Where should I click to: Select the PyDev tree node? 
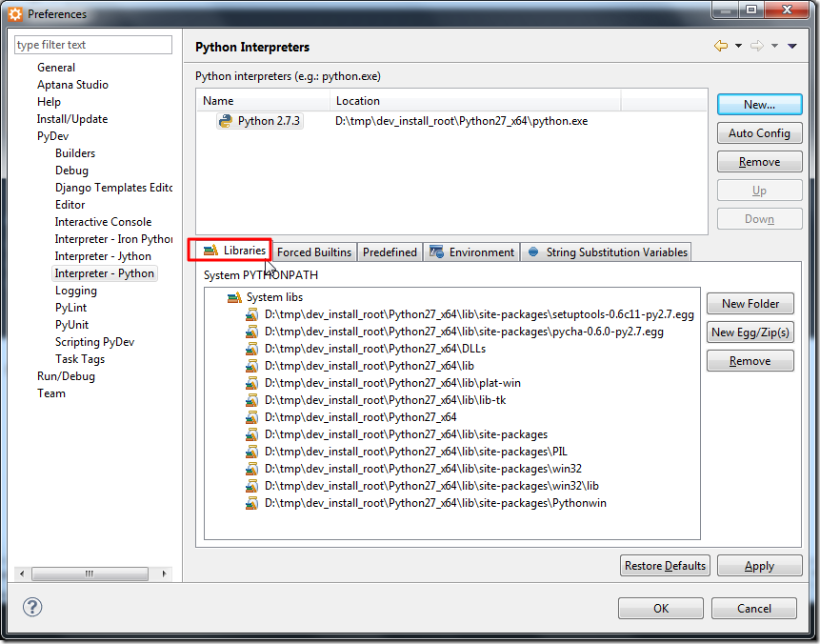52,136
